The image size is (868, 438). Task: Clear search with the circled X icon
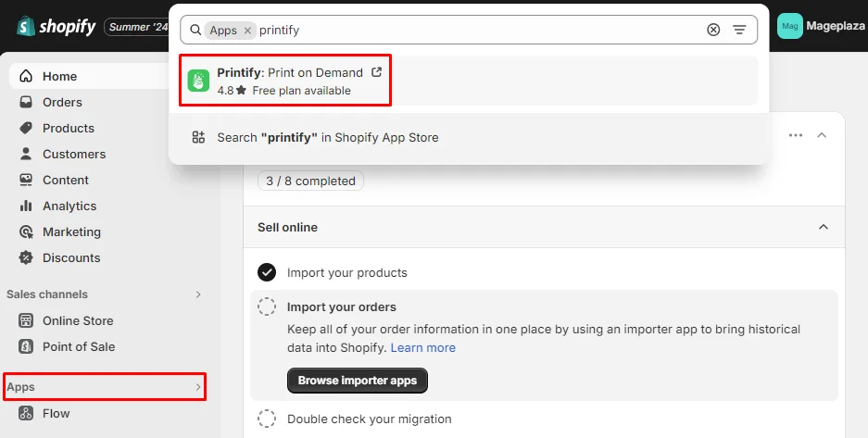pyautogui.click(x=713, y=30)
